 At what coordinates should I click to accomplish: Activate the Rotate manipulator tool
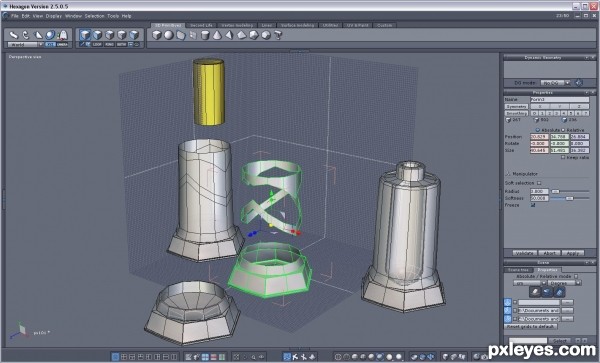(26, 35)
